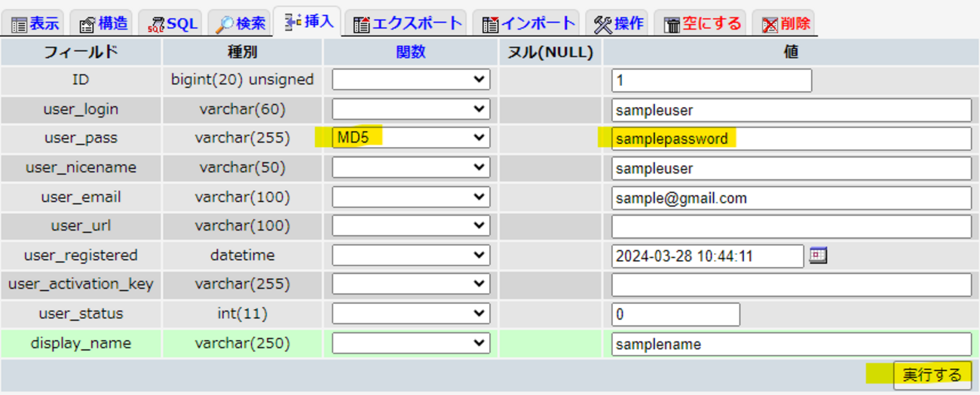Switch to the 操作 (Operations) tab
Screen dimensions: 980x395
tap(618, 23)
